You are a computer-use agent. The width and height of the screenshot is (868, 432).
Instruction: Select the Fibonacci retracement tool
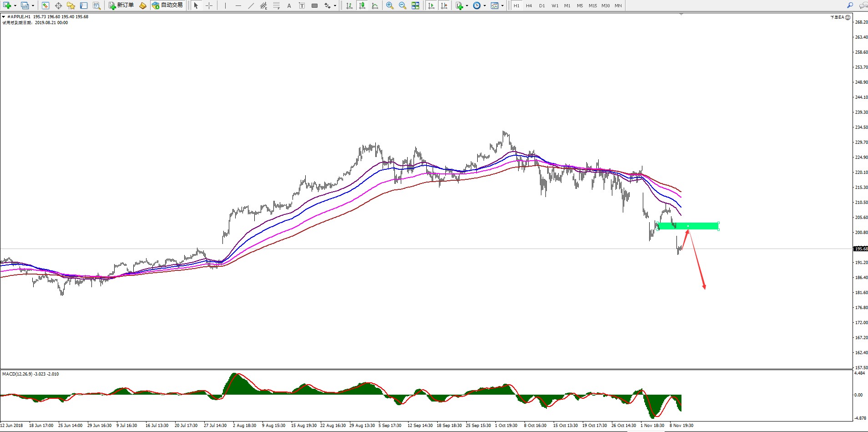[276, 5]
